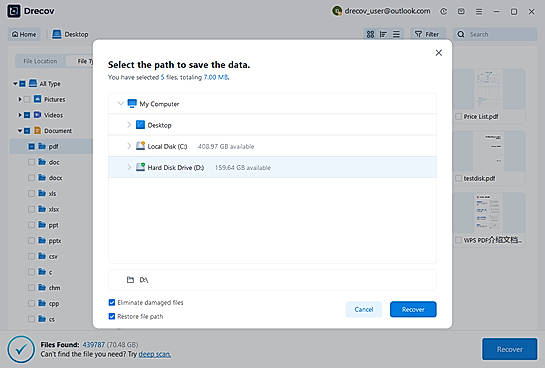Open the message envelope icon

coord(461,11)
